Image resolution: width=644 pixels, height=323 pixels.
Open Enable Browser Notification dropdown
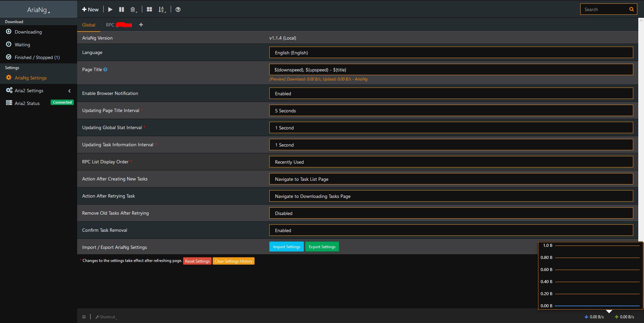click(451, 94)
